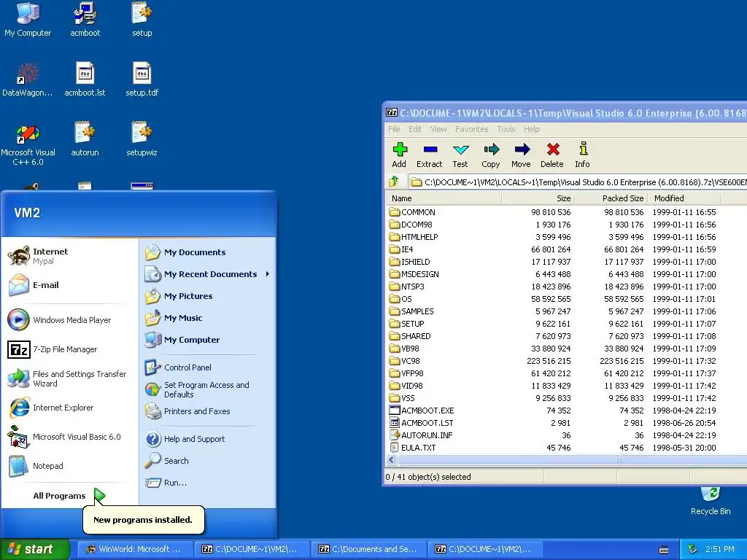This screenshot has width=747, height=560.
Task: Open the path address bar in 7-Zip
Action: [578, 182]
